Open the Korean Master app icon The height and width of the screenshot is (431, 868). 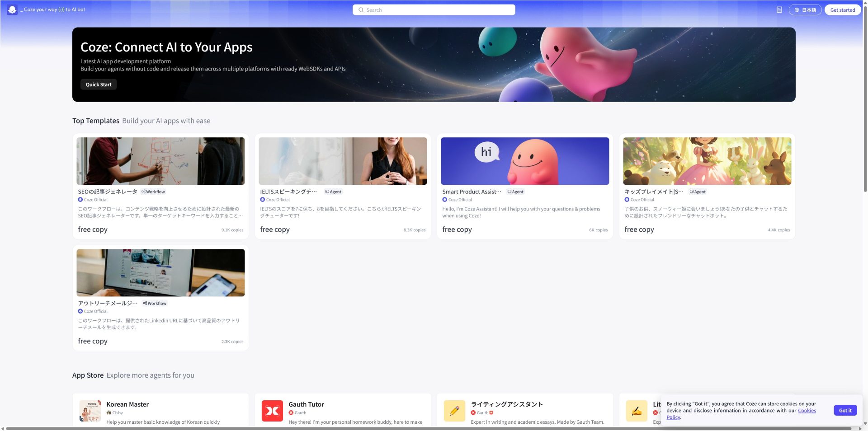point(90,411)
